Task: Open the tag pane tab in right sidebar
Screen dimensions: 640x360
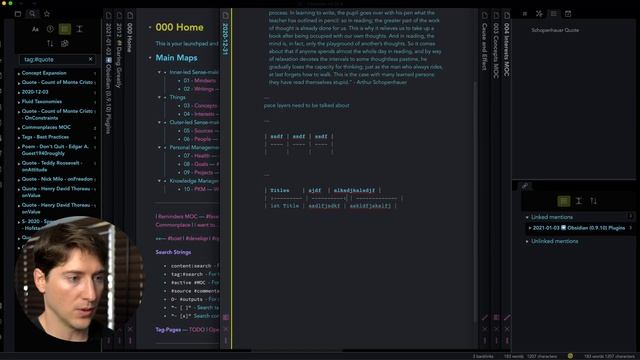Action: (524, 14)
